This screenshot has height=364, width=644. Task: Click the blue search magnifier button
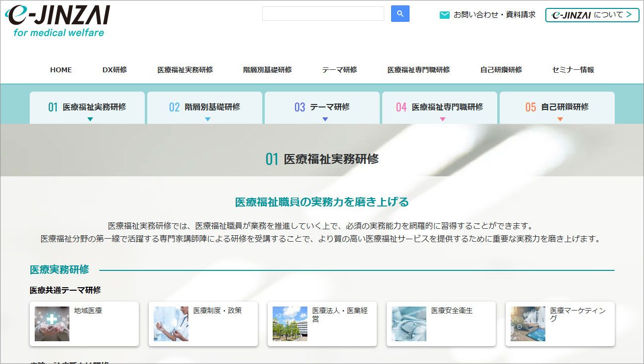point(400,14)
